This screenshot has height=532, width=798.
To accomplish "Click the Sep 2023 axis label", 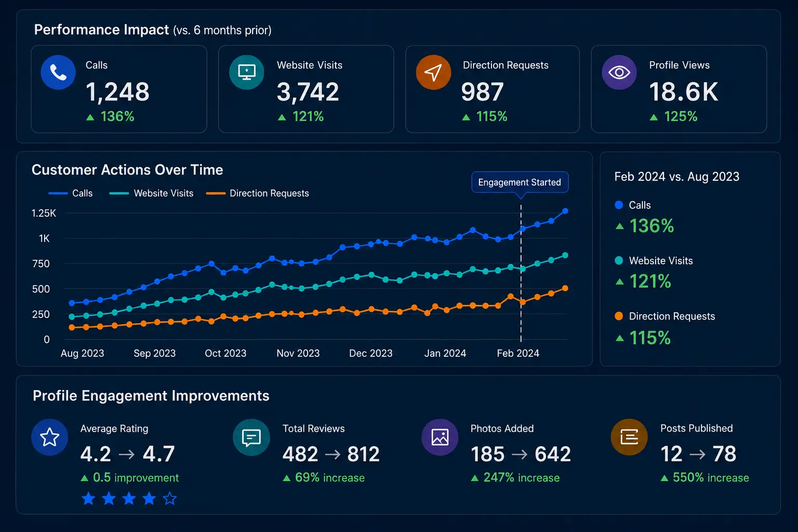I will [155, 353].
